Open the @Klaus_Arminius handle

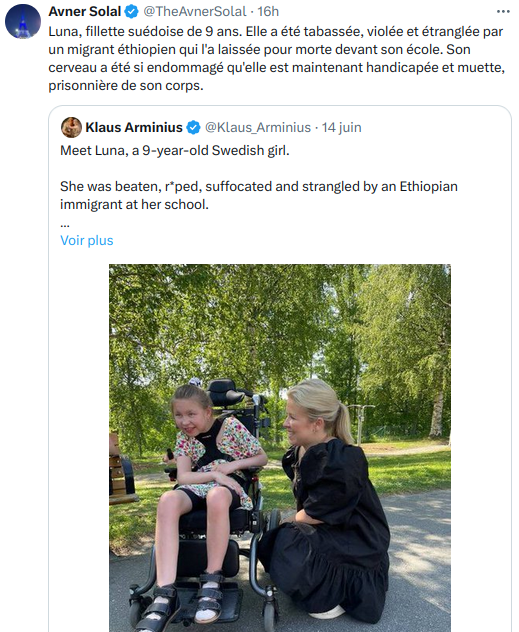(258, 127)
